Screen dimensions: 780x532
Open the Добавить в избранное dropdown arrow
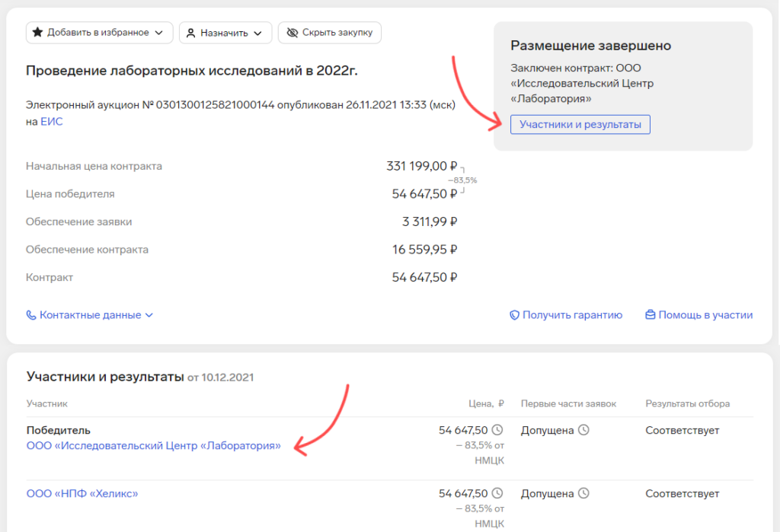click(x=158, y=33)
